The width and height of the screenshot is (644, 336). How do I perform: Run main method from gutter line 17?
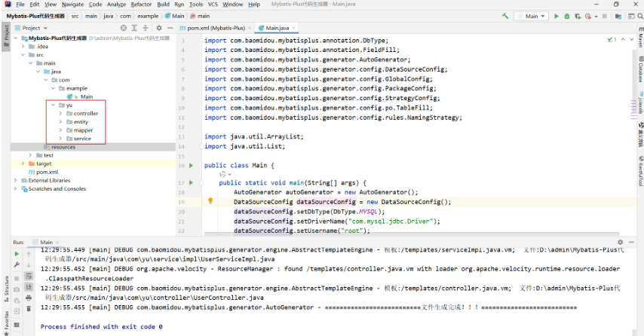(x=191, y=182)
